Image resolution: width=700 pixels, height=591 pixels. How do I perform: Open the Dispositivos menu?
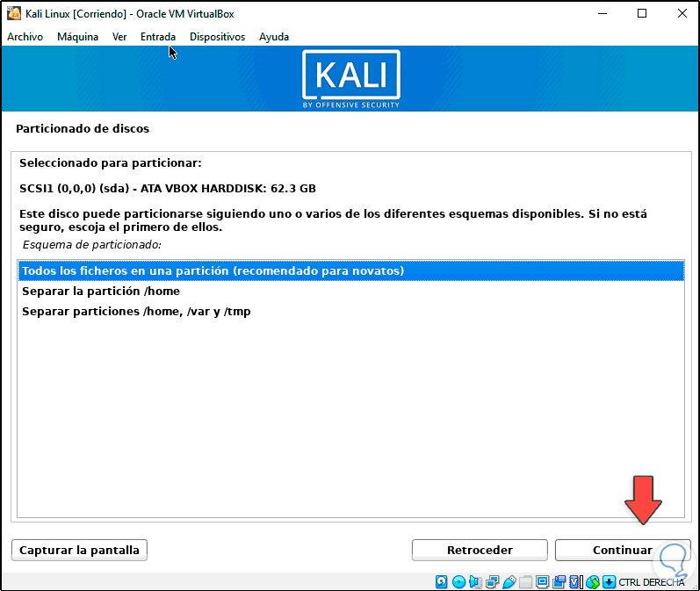tap(218, 37)
